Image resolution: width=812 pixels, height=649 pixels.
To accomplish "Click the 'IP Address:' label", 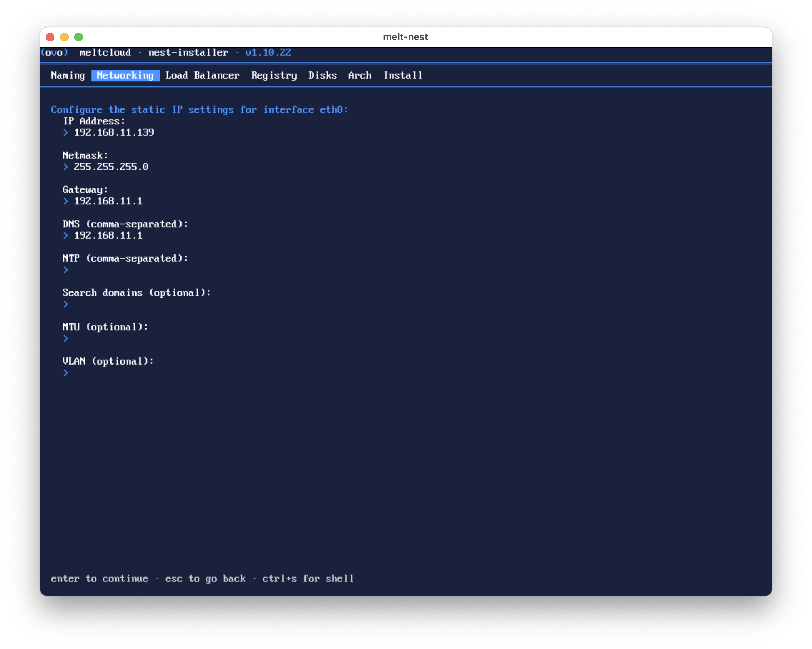I will pyautogui.click(x=94, y=121).
